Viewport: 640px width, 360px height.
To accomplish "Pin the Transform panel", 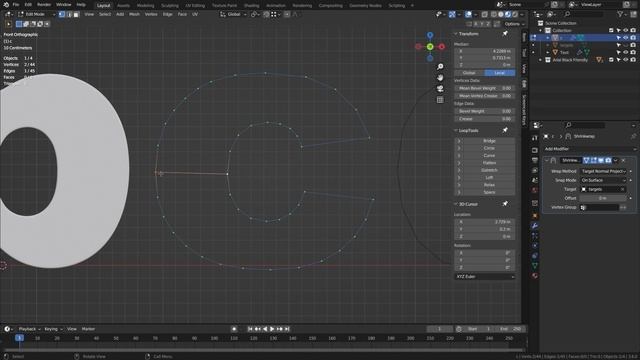I will tap(505, 33).
